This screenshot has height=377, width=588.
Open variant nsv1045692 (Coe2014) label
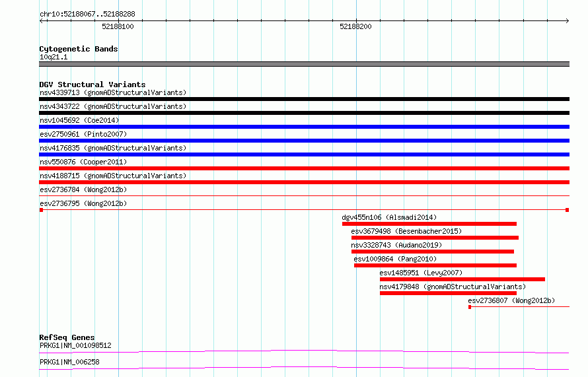pos(79,120)
